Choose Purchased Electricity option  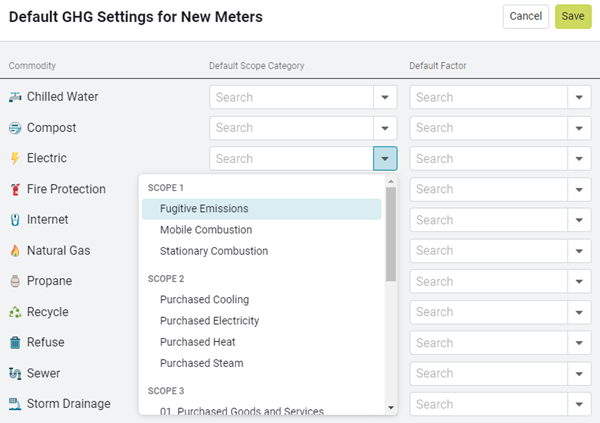pos(209,321)
